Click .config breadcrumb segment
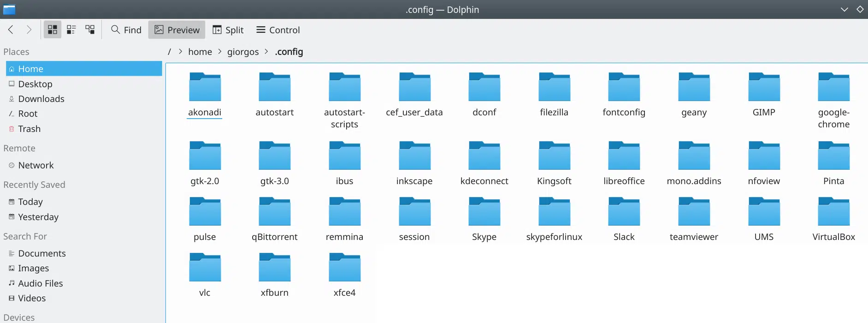The image size is (868, 323). click(289, 52)
